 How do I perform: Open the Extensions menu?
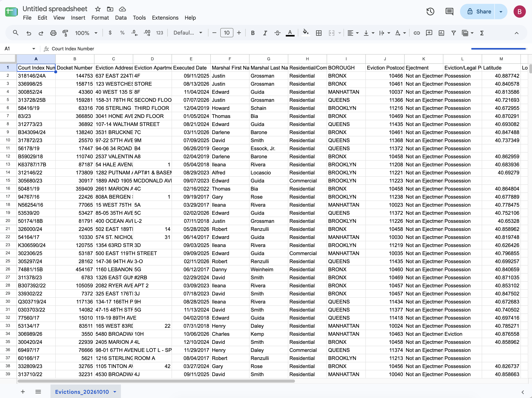coord(165,18)
